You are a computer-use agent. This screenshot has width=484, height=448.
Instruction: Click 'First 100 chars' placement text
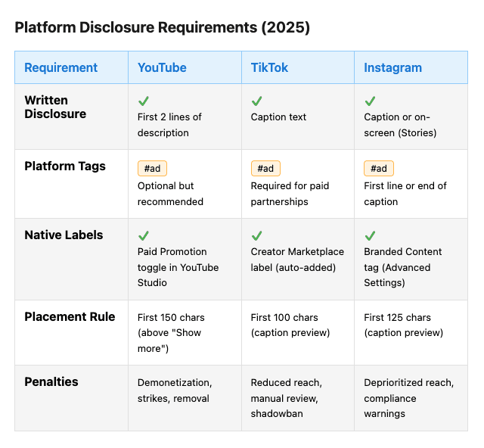tap(284, 318)
